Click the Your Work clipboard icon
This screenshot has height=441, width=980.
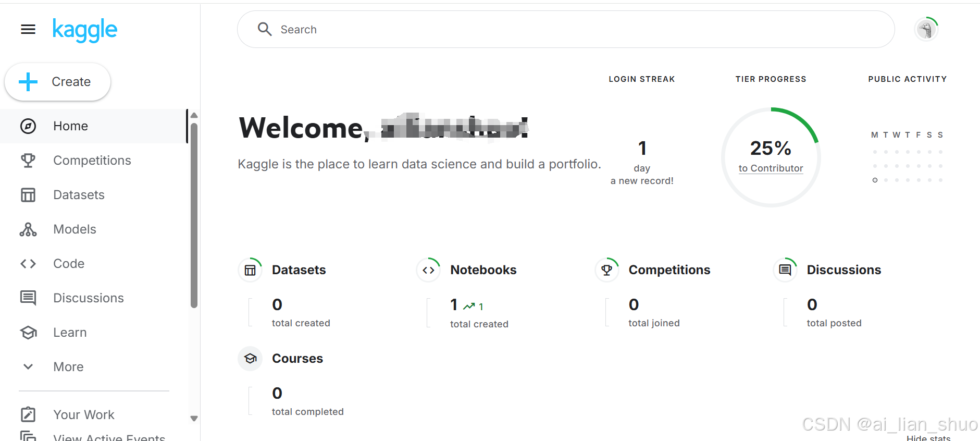[28, 414]
